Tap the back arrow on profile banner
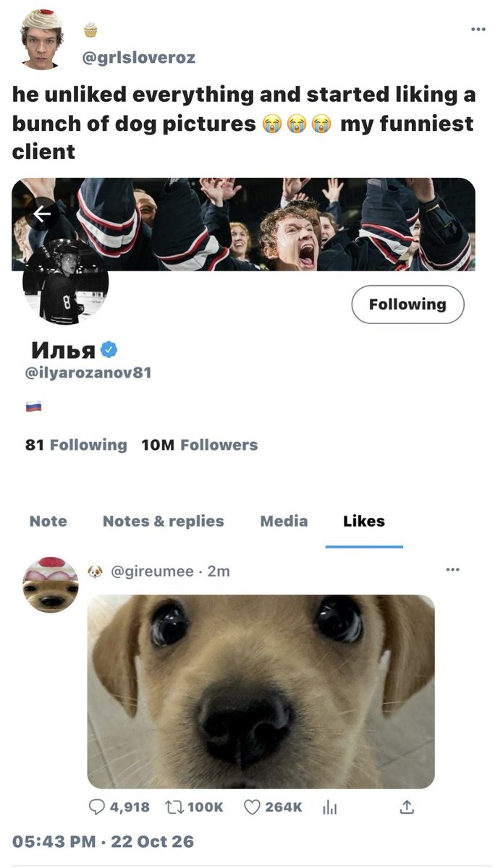Screen dimensions: 503x868 (x=41, y=213)
